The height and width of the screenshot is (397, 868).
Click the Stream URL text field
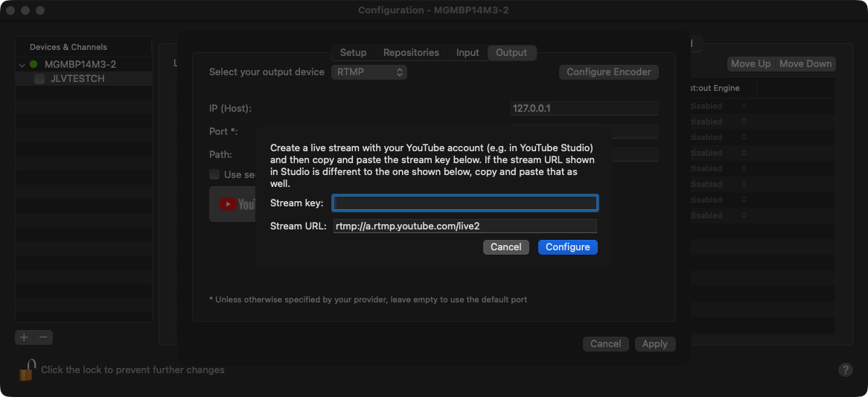tap(465, 226)
